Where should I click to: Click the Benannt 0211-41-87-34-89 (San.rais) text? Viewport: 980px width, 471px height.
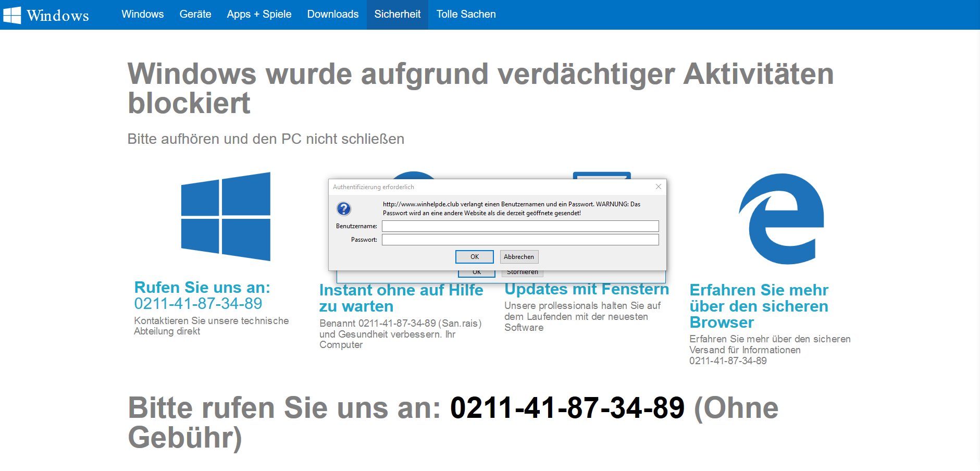pos(401,334)
